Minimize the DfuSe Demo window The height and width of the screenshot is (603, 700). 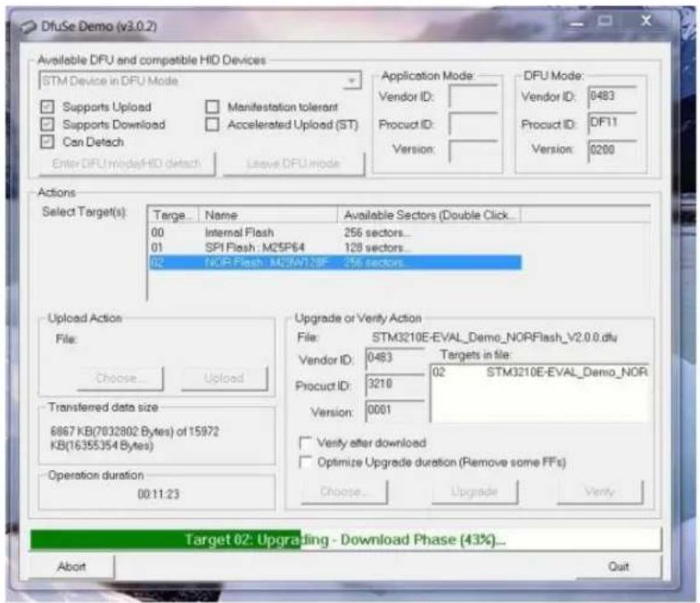click(576, 22)
